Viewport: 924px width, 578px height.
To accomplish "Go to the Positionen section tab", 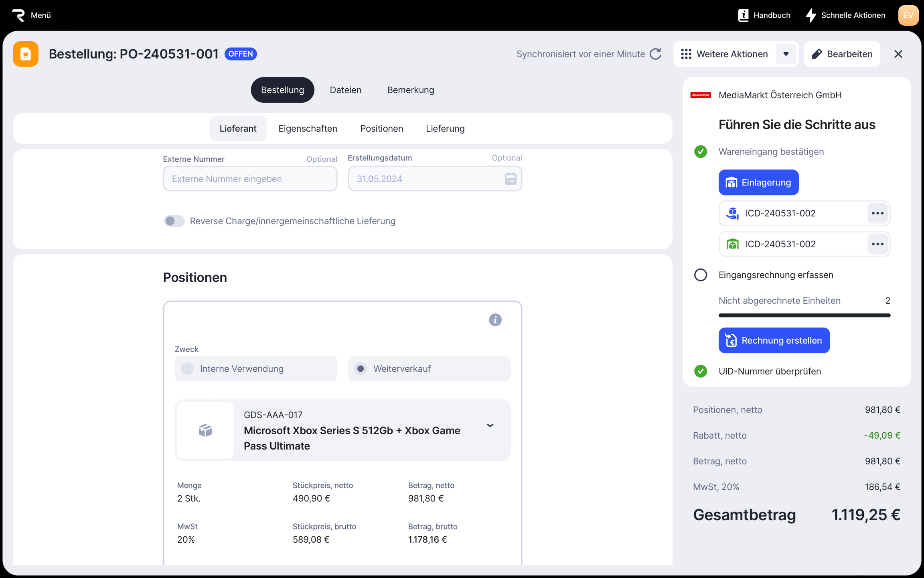I will pos(381,128).
